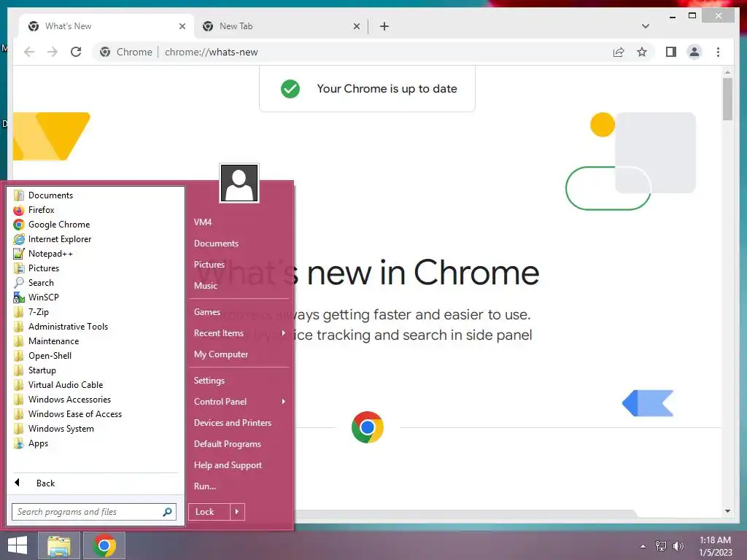Click the user account picture in Start menu

point(239,183)
